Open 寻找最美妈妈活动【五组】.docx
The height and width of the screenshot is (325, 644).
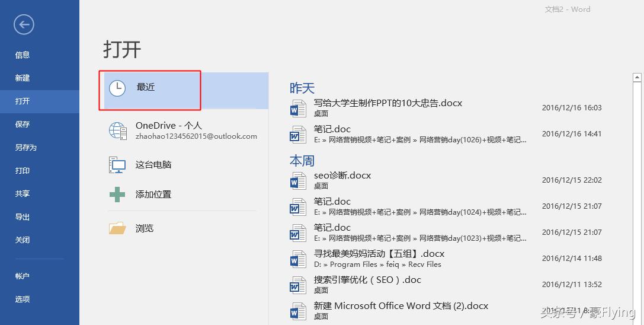(x=379, y=253)
